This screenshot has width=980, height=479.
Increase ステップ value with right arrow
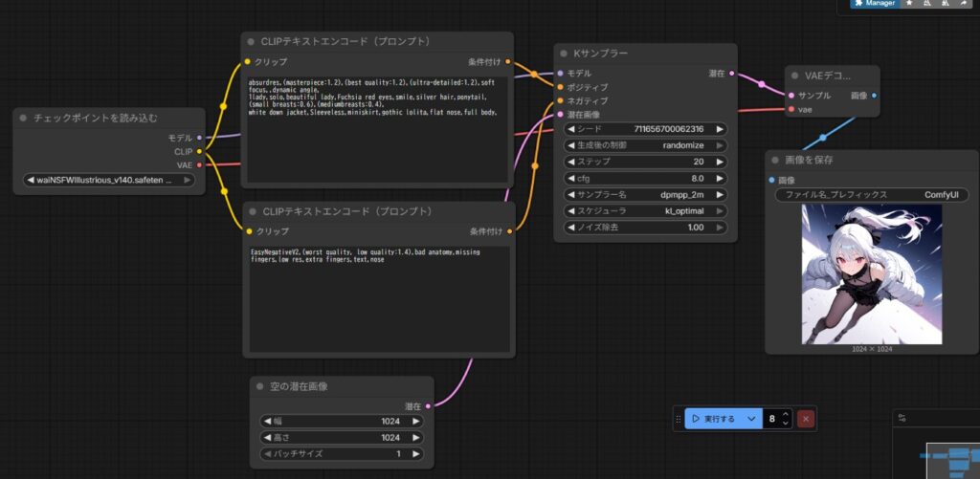(720, 162)
